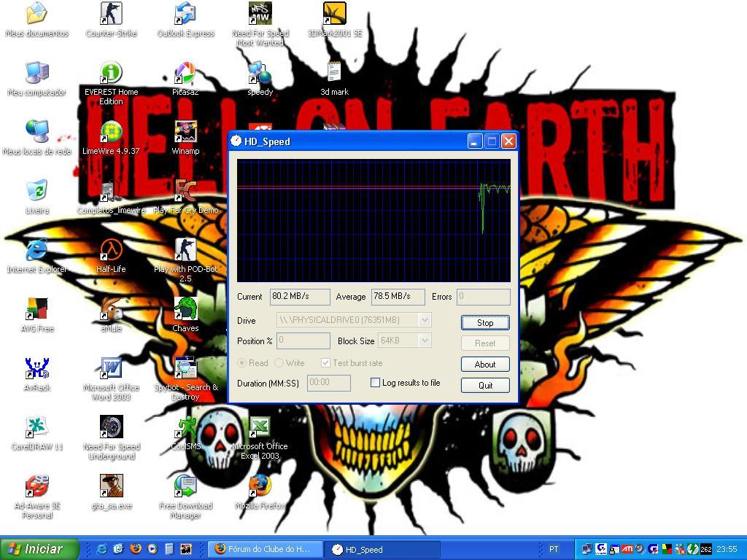The width and height of the screenshot is (747, 560).
Task: Open the About dialog in HD_Speed
Action: pos(485,364)
